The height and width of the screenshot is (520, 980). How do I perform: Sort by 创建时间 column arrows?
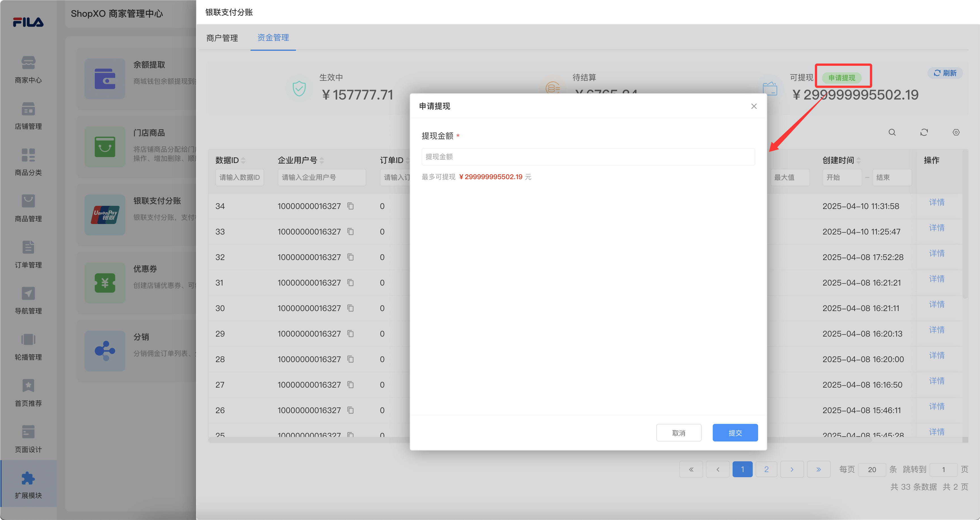[x=859, y=160]
